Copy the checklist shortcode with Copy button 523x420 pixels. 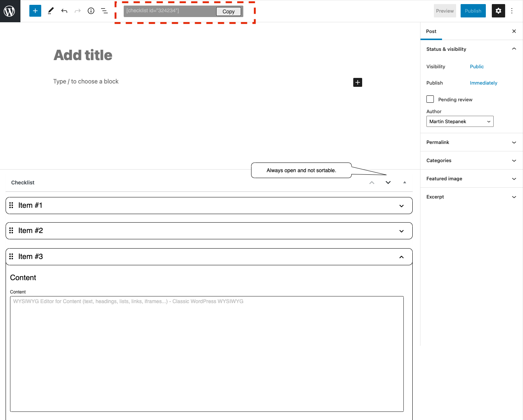coord(228,12)
